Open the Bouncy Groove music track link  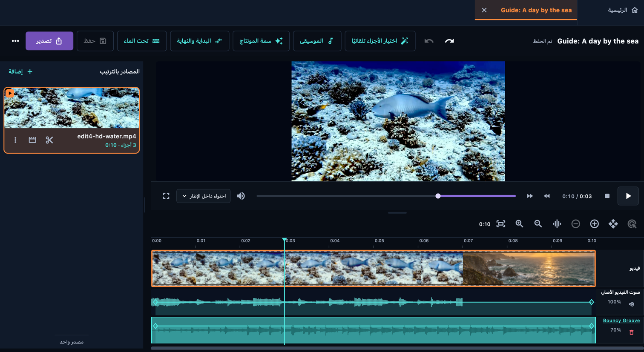tap(621, 321)
